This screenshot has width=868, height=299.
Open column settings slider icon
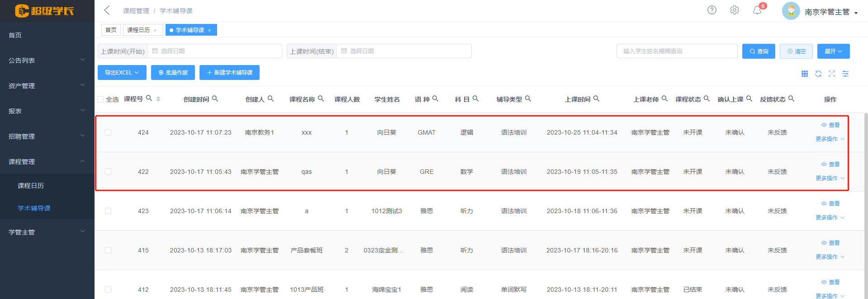click(x=845, y=74)
